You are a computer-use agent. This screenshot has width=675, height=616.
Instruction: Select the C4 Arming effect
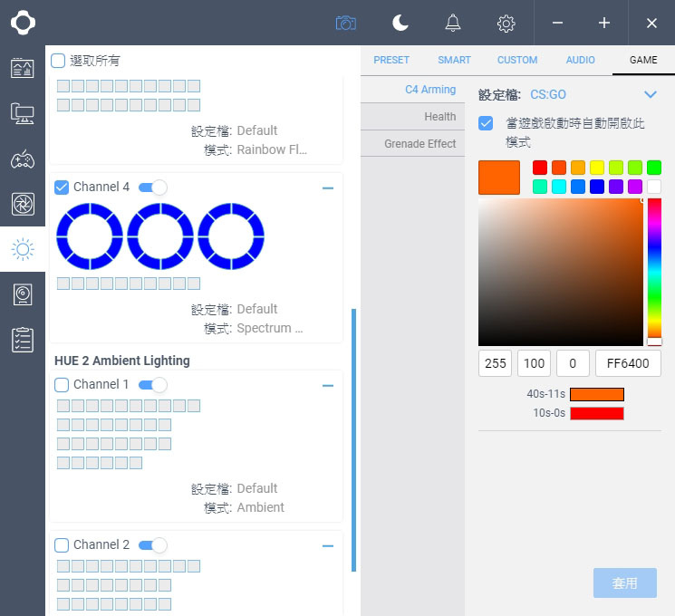tap(412, 89)
